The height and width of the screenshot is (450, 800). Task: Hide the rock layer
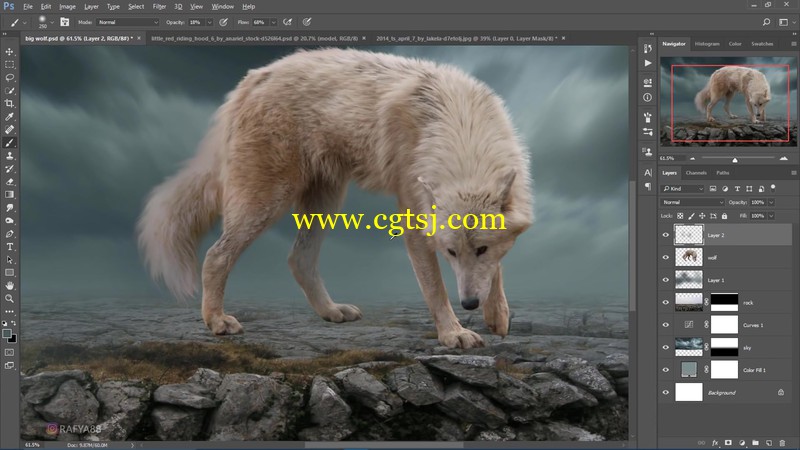[665, 303]
